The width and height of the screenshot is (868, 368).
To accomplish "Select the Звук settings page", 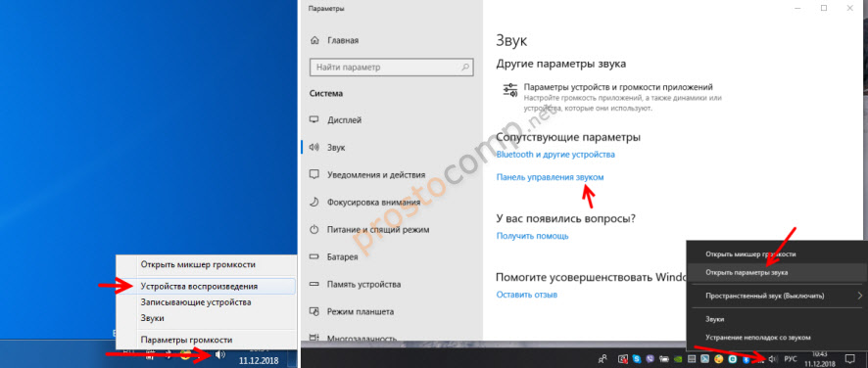I will [x=392, y=147].
